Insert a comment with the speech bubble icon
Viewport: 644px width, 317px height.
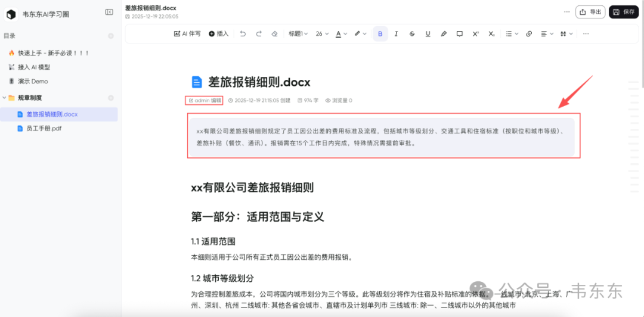pos(460,34)
